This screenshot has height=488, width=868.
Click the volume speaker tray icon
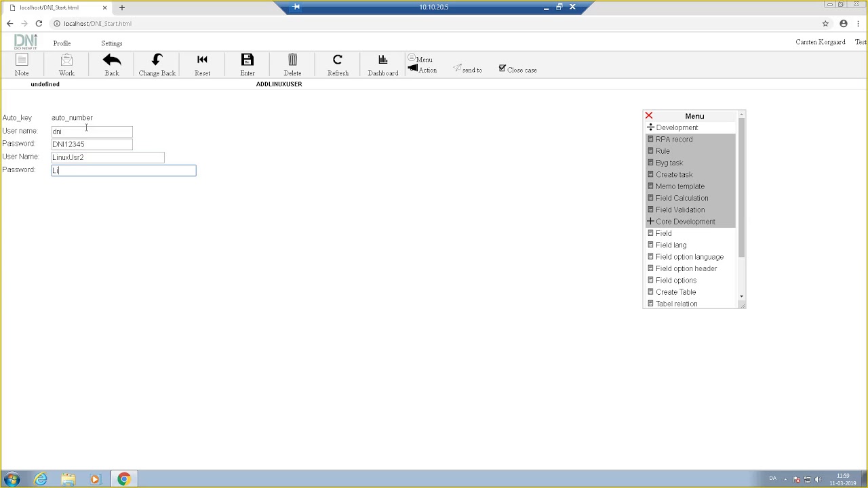[817, 480]
